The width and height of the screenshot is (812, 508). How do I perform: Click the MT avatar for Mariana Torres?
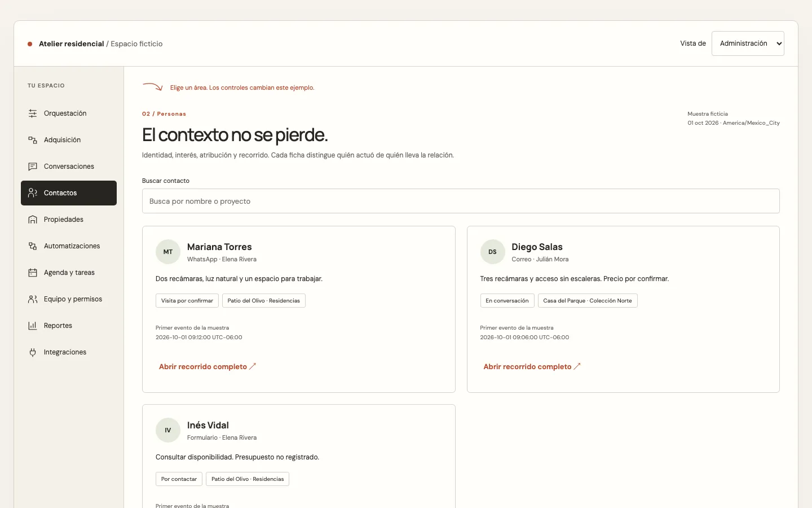point(168,252)
